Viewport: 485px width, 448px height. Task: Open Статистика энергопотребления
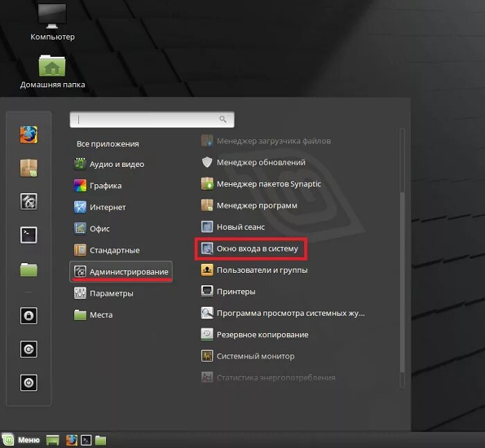pos(268,377)
